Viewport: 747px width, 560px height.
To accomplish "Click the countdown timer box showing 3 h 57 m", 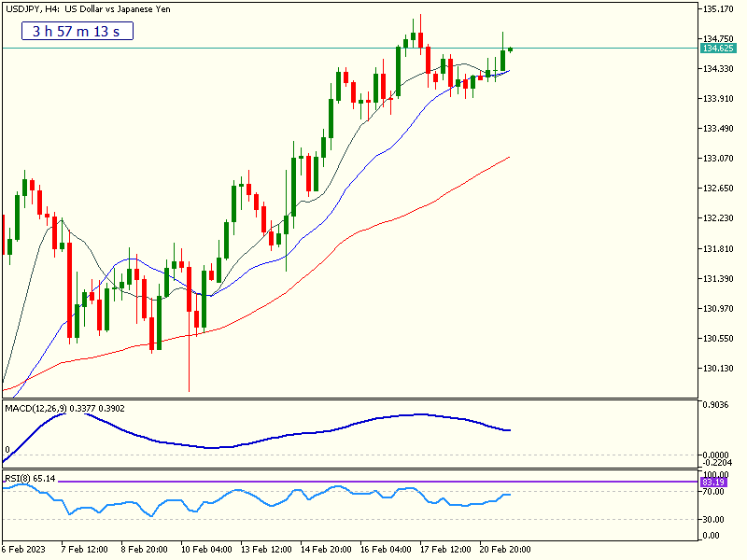I will (78, 31).
